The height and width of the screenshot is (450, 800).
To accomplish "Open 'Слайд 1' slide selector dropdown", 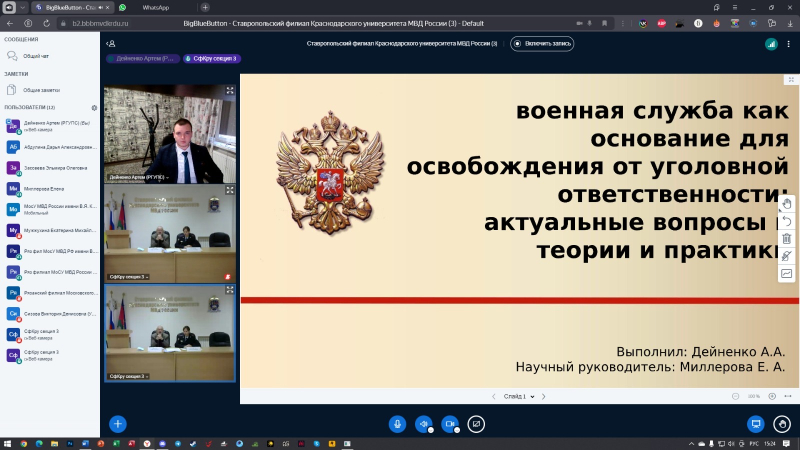I will click(518, 396).
